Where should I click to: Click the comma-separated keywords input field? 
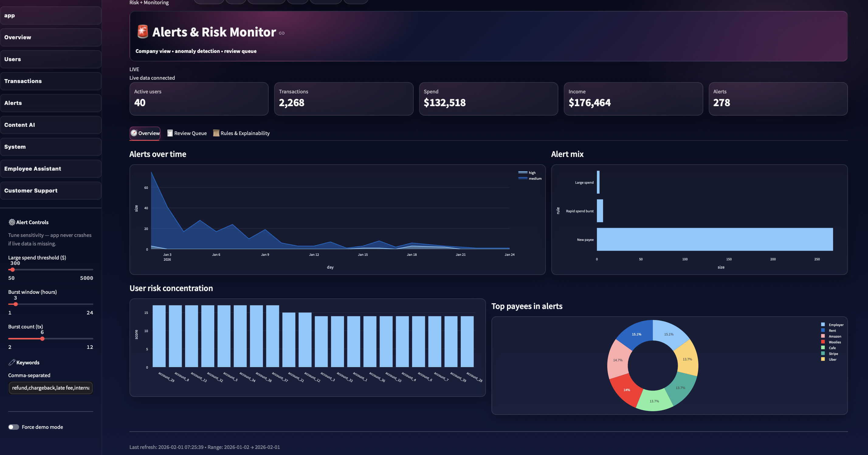50,388
